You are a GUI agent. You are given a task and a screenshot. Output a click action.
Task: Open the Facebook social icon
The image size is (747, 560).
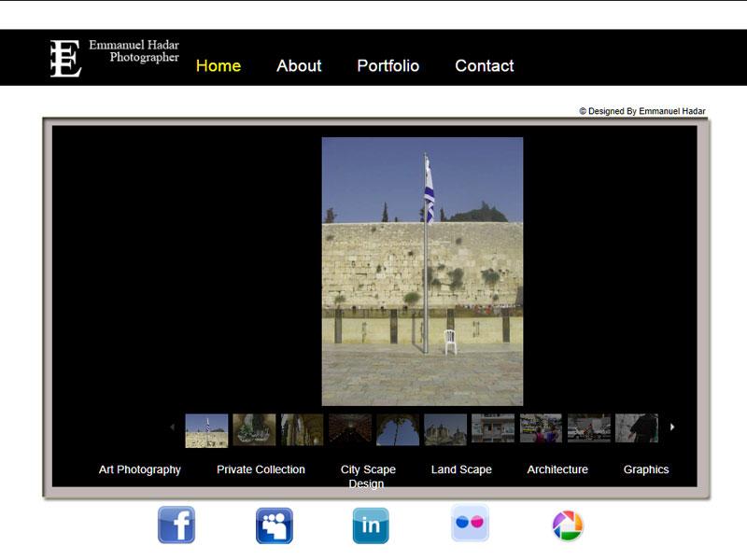176,525
